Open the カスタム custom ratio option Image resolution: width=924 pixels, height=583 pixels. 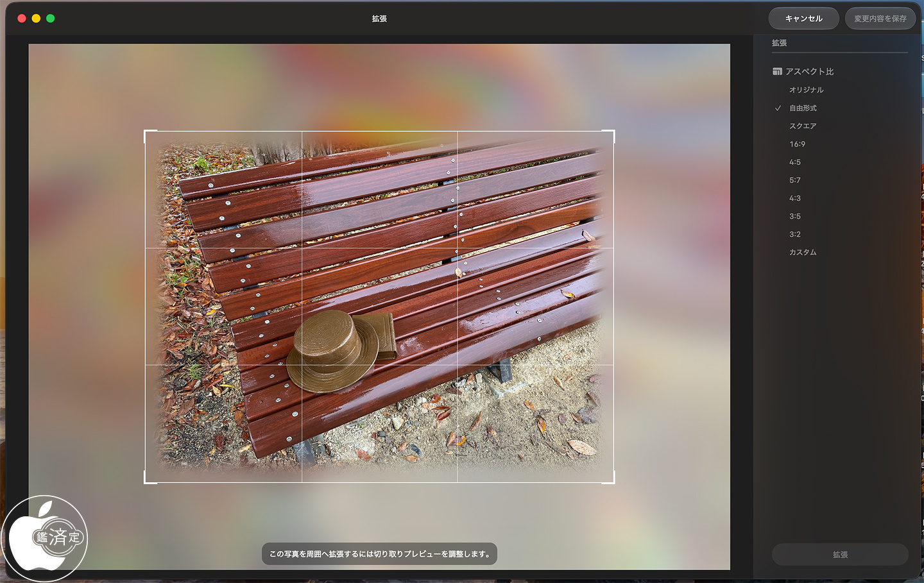pos(803,252)
